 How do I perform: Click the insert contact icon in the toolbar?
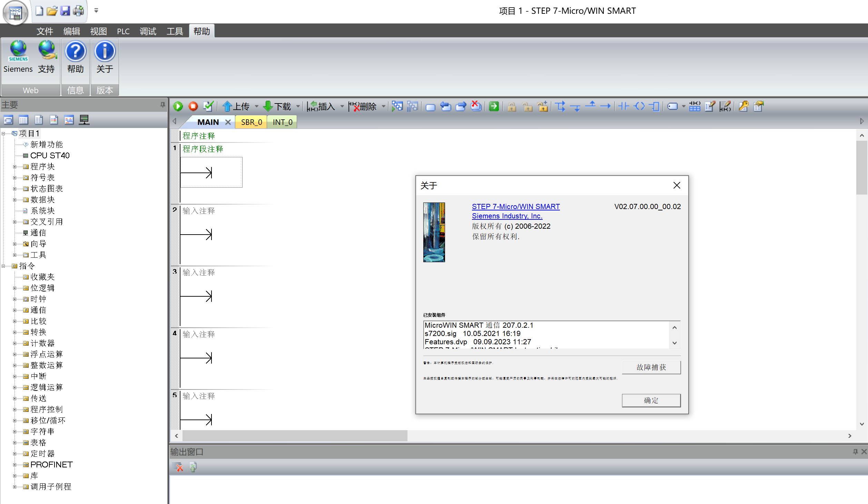point(623,106)
